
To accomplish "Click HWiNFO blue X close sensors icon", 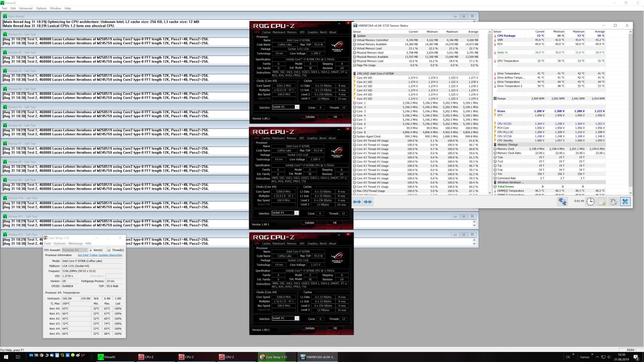I will [x=625, y=202].
